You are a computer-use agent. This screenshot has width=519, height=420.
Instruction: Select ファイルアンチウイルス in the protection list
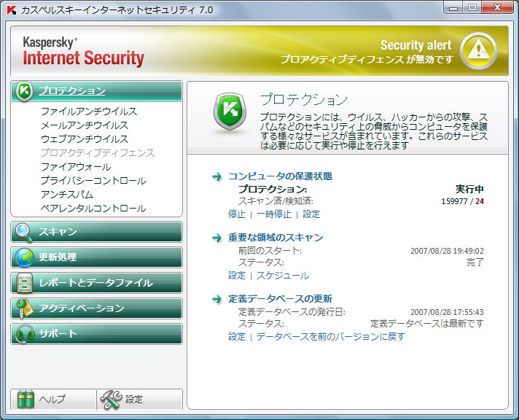[89, 112]
